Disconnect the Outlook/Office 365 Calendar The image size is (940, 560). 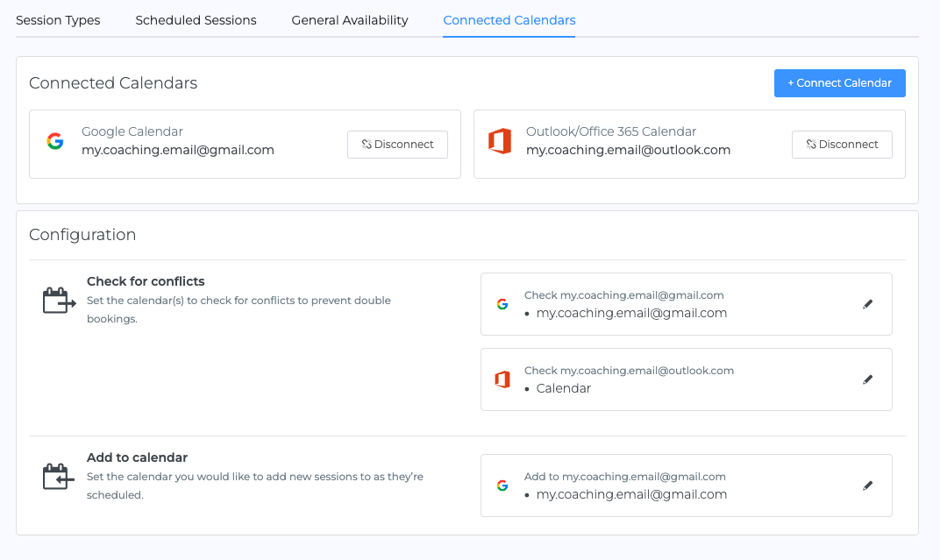click(842, 145)
